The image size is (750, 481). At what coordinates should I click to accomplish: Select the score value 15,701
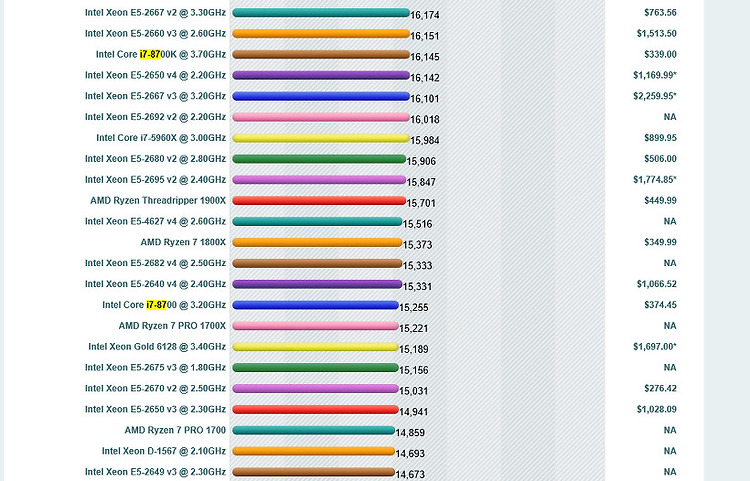pyautogui.click(x=421, y=203)
